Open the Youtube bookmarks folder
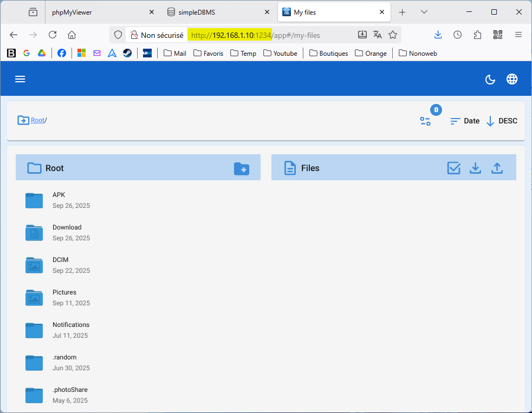Viewport: 532px width, 413px height. (x=280, y=53)
